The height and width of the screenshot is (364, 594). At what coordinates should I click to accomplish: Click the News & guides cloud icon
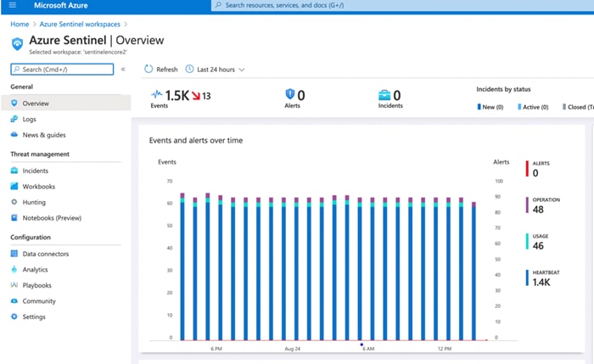click(x=14, y=134)
